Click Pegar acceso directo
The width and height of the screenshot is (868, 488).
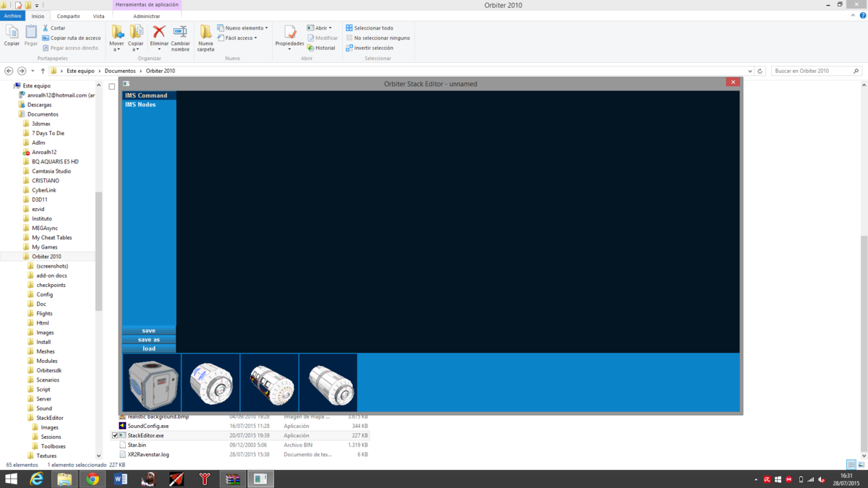(69, 48)
